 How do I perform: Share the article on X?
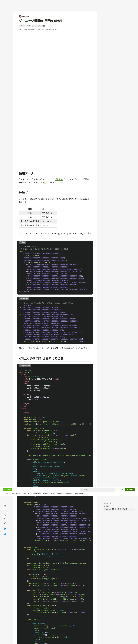[x=5, y=523]
